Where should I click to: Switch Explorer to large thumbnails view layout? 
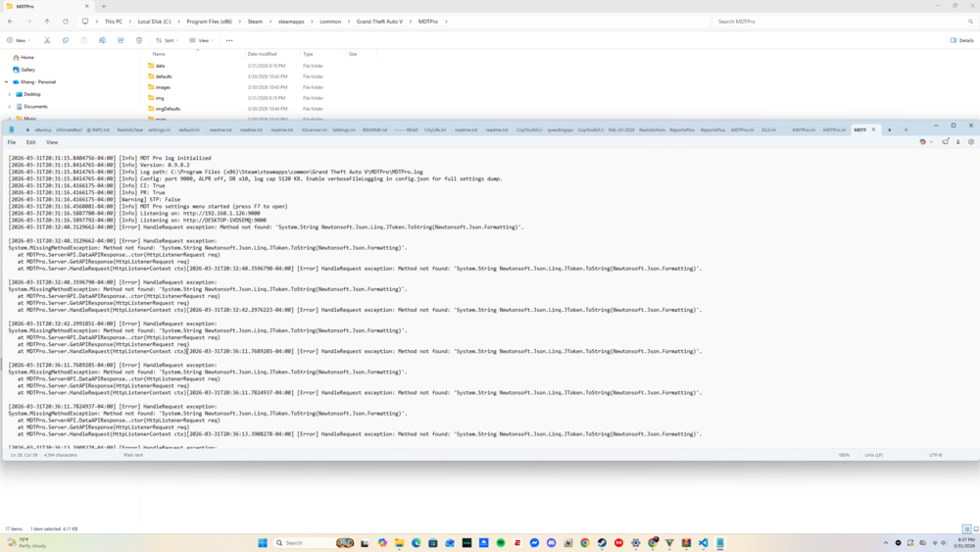click(x=976, y=528)
